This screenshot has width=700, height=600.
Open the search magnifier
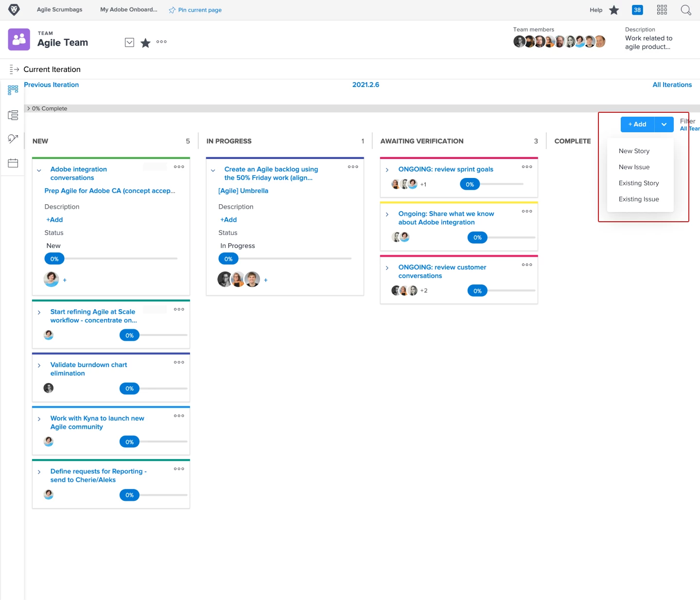[686, 10]
